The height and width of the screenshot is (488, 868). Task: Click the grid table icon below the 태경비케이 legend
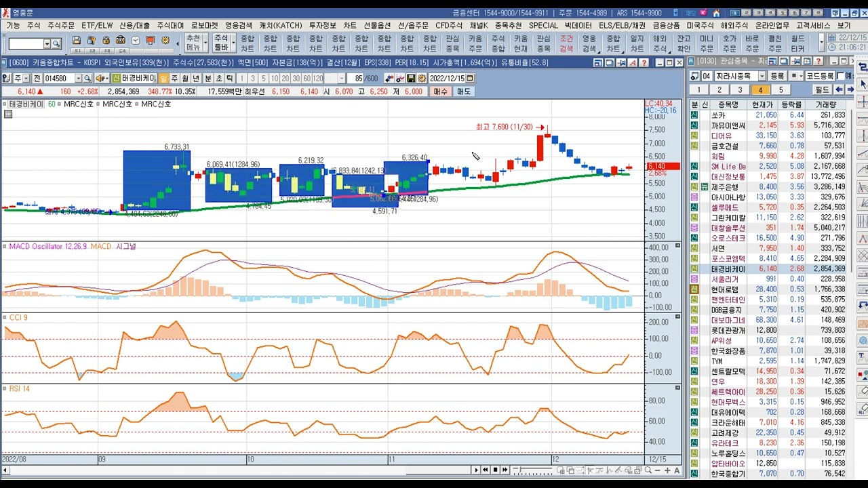pos(7,114)
